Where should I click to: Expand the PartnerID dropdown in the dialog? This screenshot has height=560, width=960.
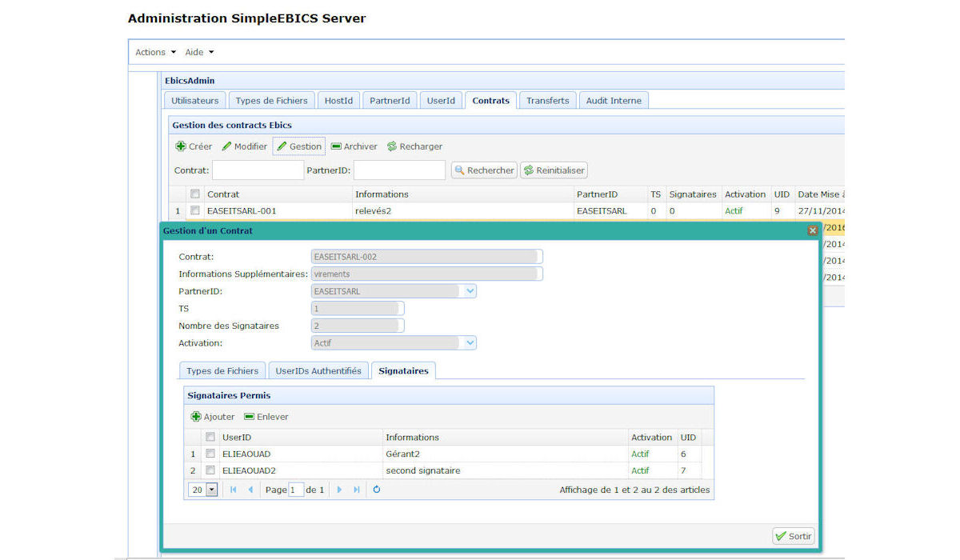(x=470, y=291)
